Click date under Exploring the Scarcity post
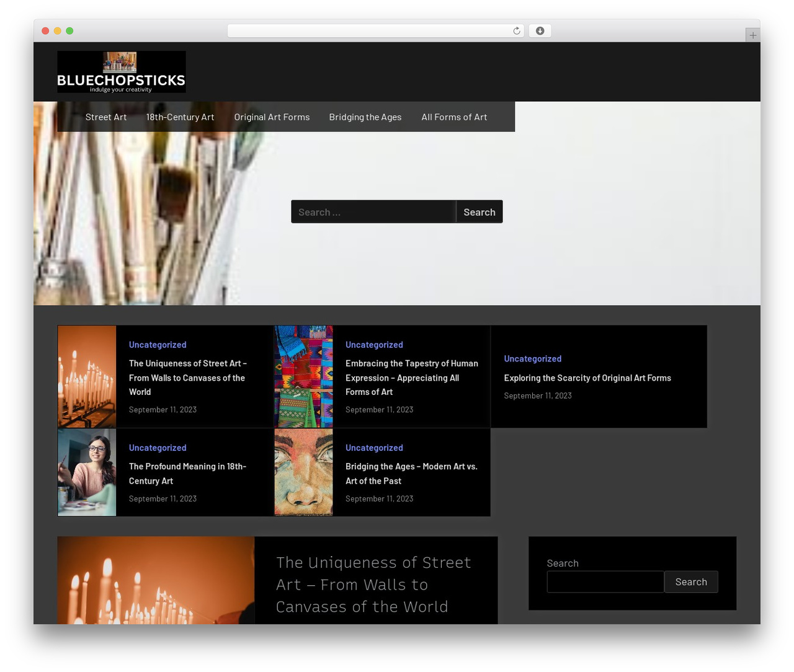Viewport: 794px width, 672px height. pyautogui.click(x=538, y=396)
